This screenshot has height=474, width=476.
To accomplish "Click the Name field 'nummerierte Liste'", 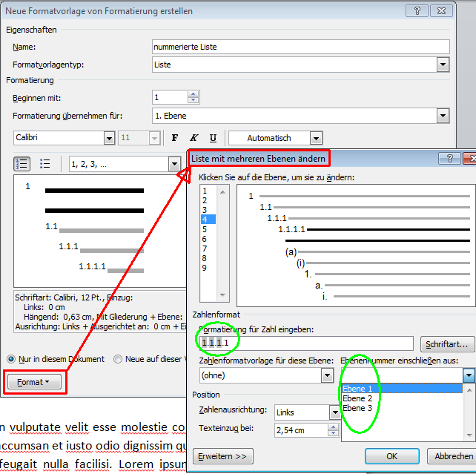I will (300, 47).
